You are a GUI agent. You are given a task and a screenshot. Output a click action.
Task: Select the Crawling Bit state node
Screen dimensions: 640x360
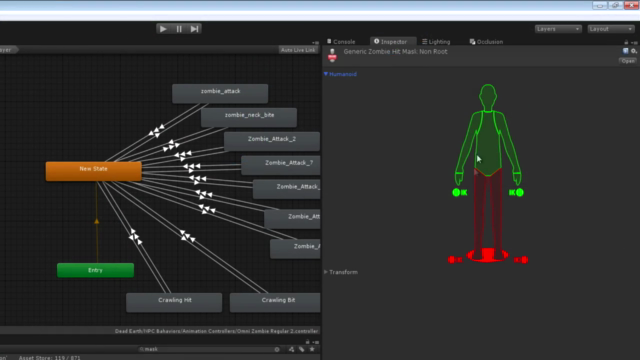tap(275, 302)
